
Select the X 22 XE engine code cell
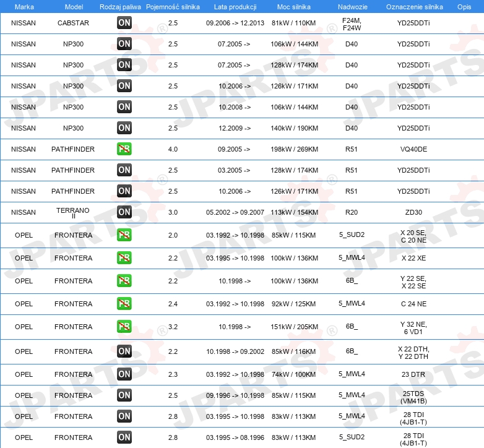pyautogui.click(x=413, y=258)
